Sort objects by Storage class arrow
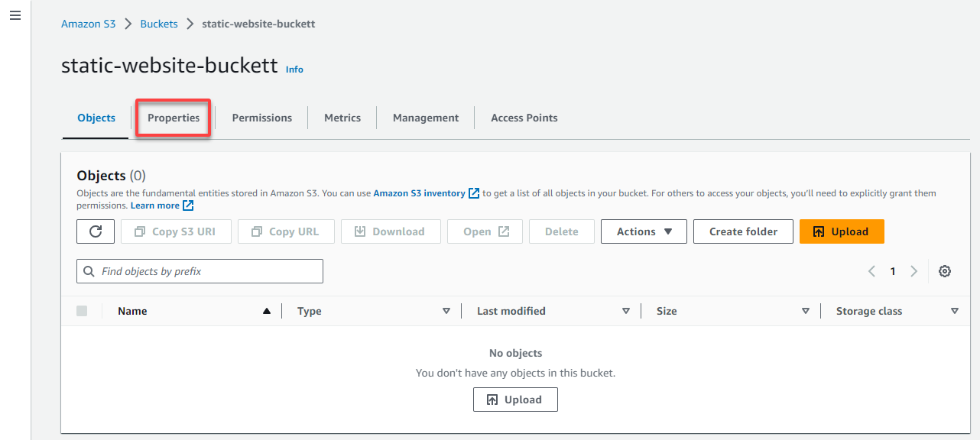 [955, 311]
